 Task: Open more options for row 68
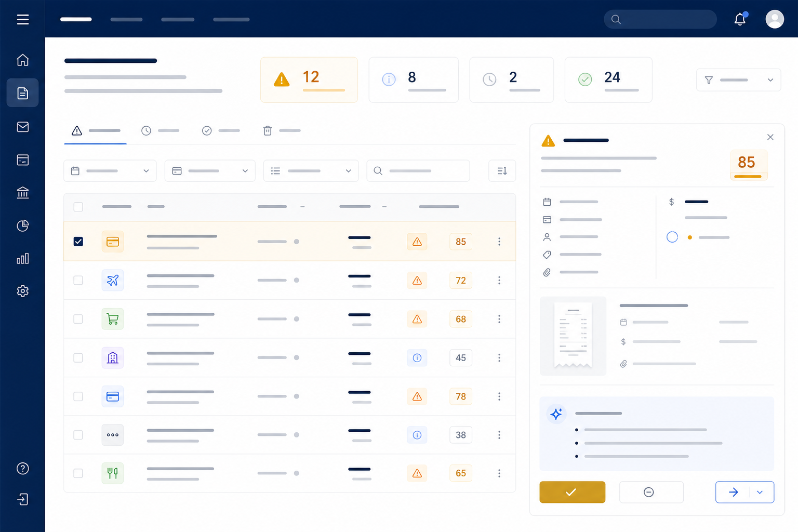[499, 319]
